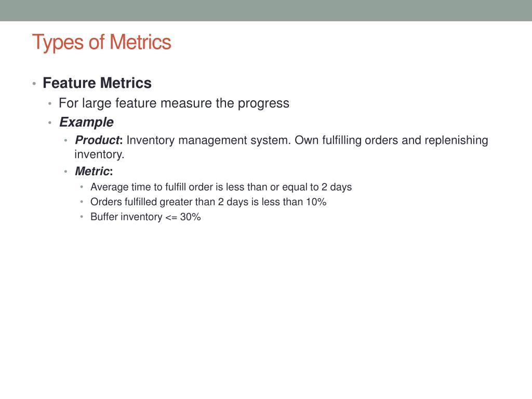Viewport: 532px width, 399px height.
Task: Click bullet before 'Average time to fulfill'
Action: point(82,187)
